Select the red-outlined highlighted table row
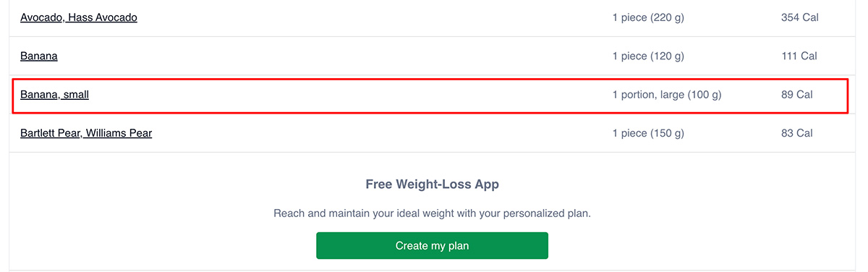 [430, 95]
